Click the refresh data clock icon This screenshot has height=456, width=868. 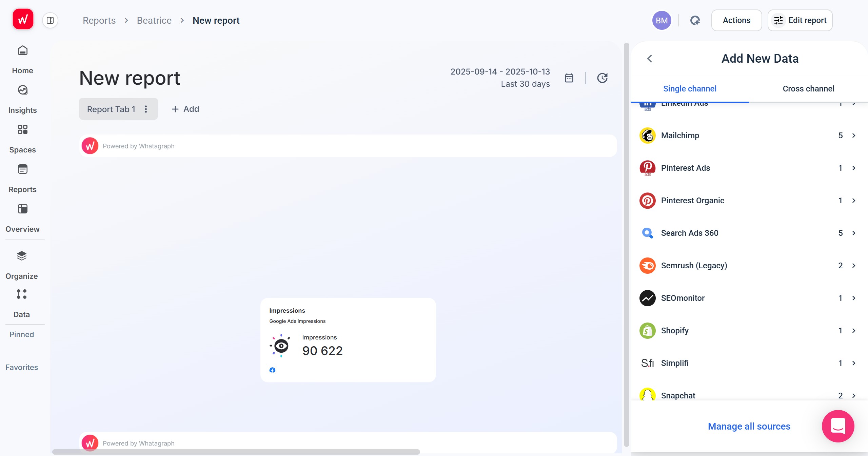(x=602, y=78)
